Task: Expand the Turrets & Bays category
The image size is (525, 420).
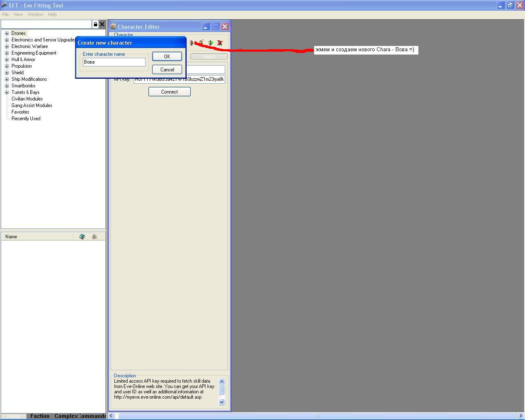Action: (x=7, y=92)
